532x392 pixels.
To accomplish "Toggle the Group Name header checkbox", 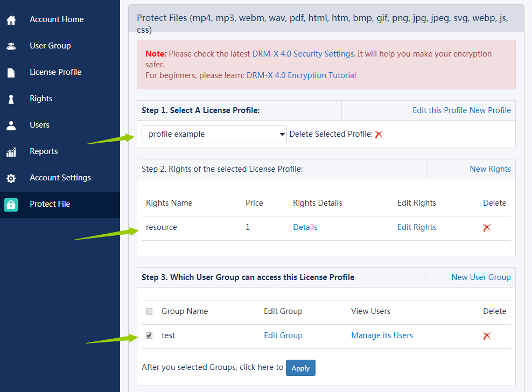I will [149, 311].
